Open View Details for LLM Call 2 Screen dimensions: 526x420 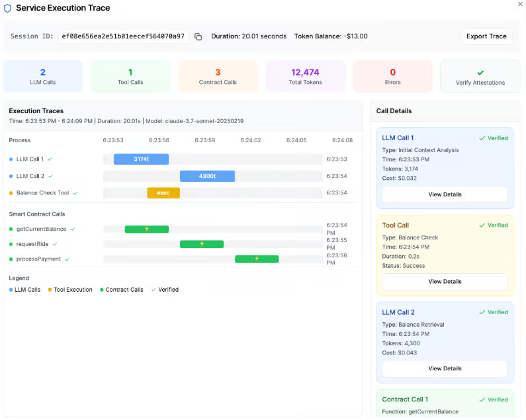[x=445, y=368]
